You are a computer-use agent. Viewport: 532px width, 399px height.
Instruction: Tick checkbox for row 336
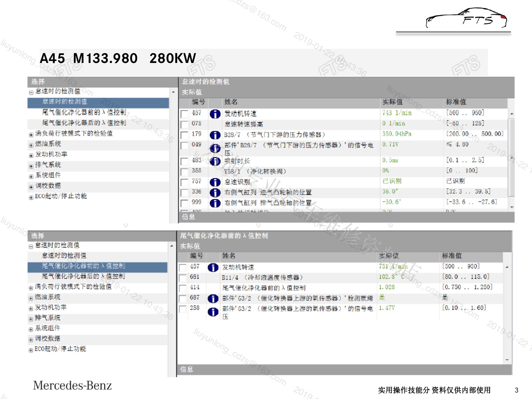click(x=184, y=193)
